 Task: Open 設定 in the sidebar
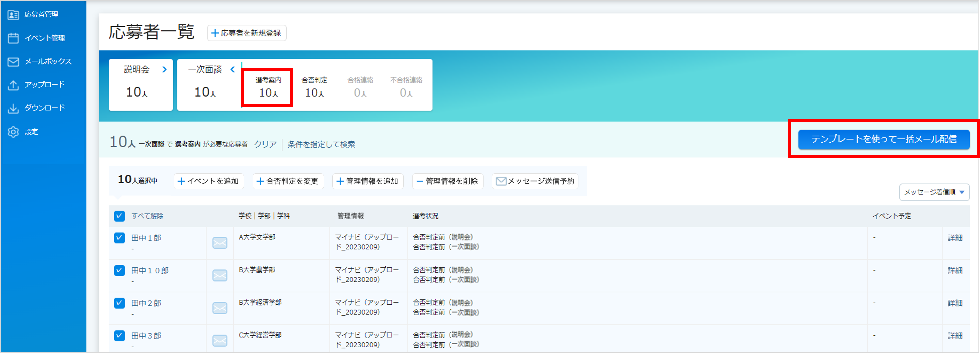pyautogui.click(x=31, y=132)
